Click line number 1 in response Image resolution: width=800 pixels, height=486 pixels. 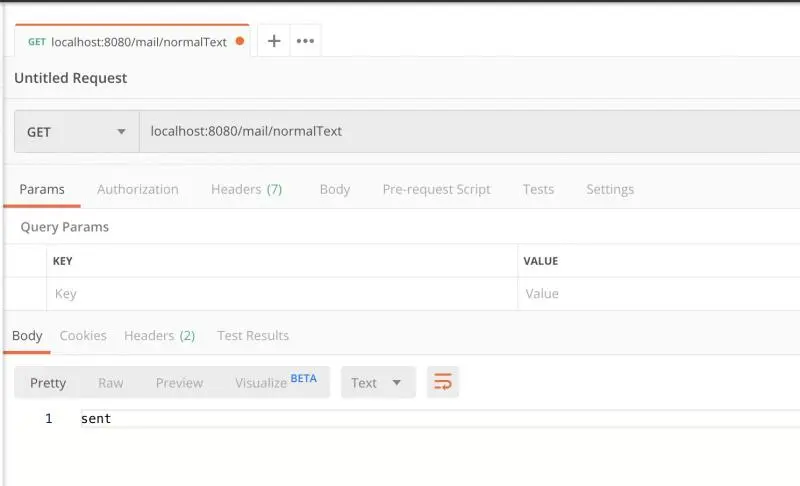coord(48,419)
